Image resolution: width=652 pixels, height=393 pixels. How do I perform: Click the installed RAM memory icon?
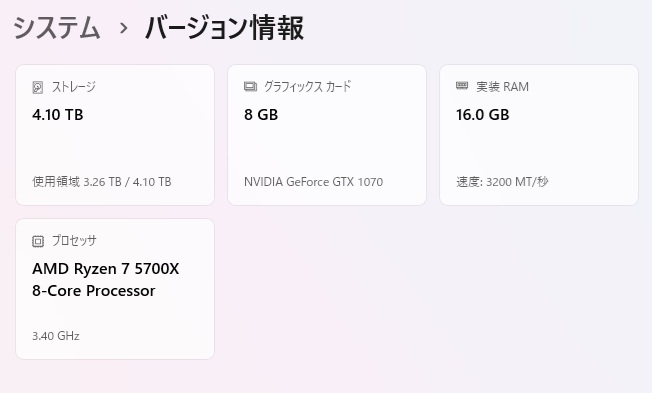pyautogui.click(x=462, y=86)
